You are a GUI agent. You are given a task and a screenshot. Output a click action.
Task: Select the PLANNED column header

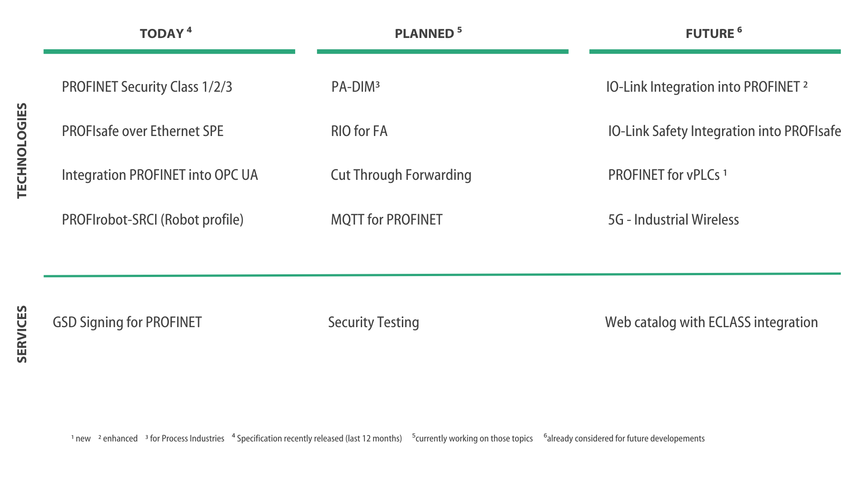click(428, 33)
